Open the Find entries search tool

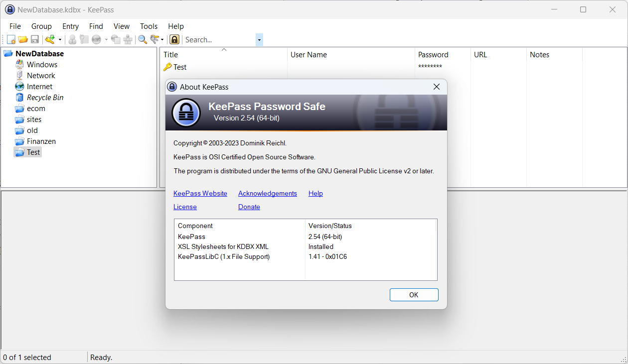(142, 39)
